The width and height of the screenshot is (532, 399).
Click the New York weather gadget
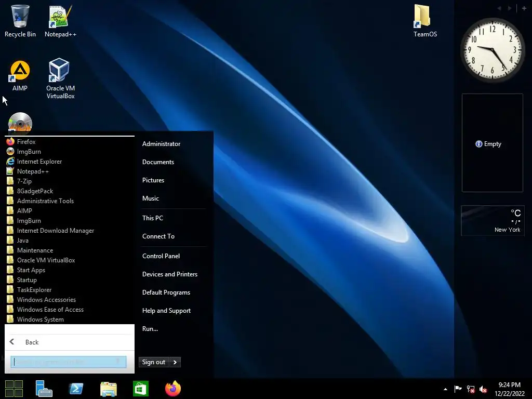[x=493, y=220]
